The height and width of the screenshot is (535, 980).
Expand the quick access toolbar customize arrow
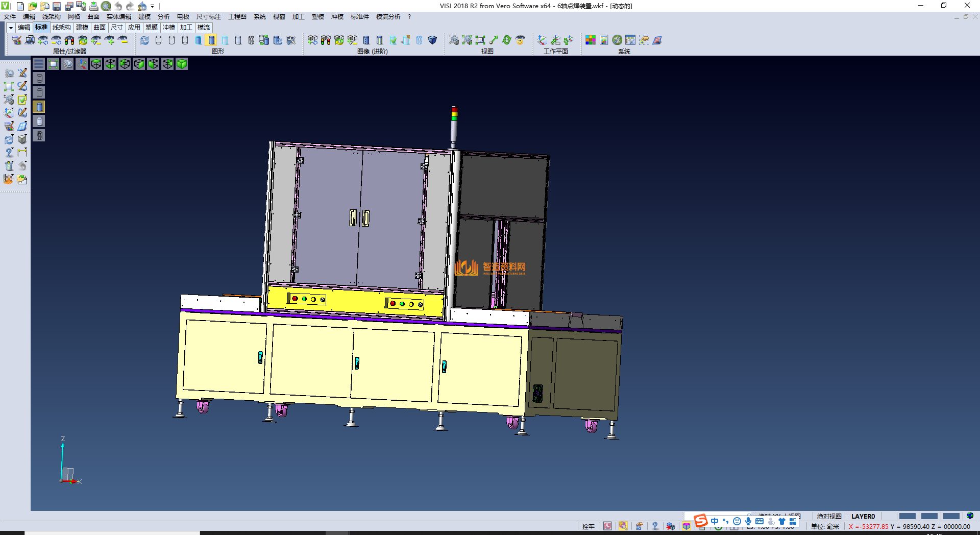(153, 7)
